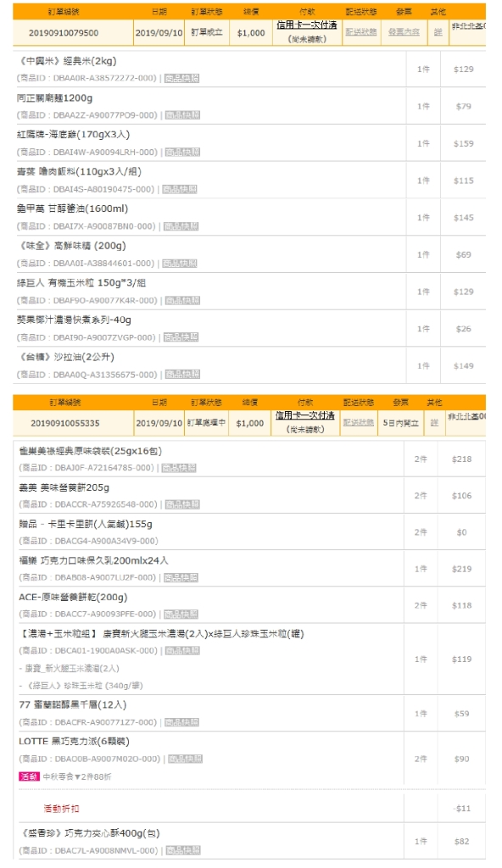This screenshot has width=502, height=868.
Task: Open 商品快照 for 台糖 沙拉油
Action: (183, 375)
